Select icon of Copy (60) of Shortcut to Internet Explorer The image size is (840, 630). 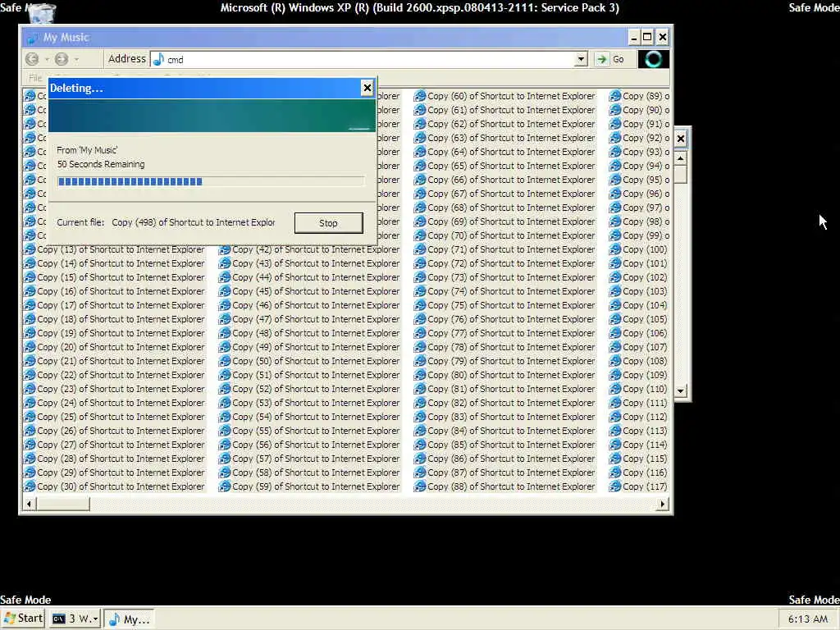[x=420, y=97]
